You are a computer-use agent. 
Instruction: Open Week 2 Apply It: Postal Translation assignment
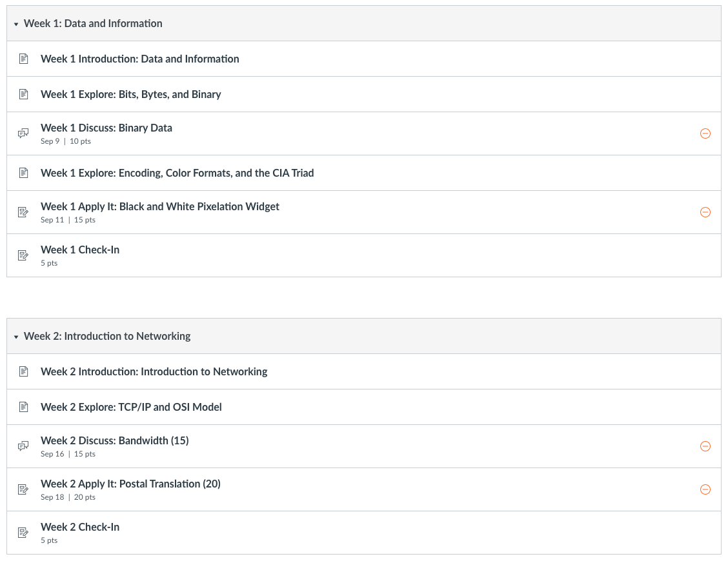pos(130,484)
